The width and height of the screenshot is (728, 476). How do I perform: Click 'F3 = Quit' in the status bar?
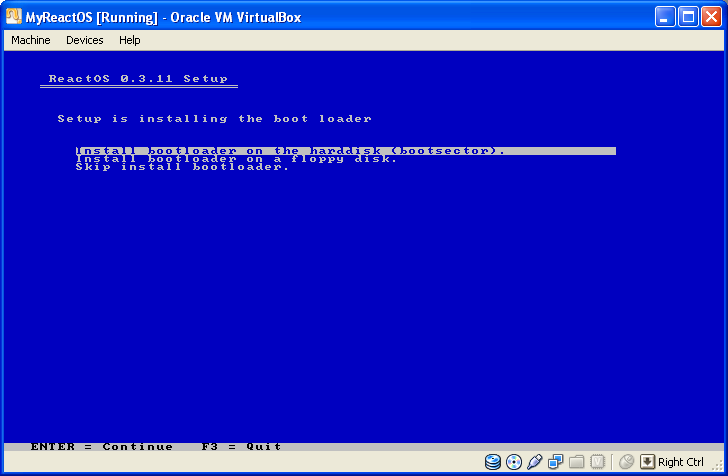pos(241,447)
